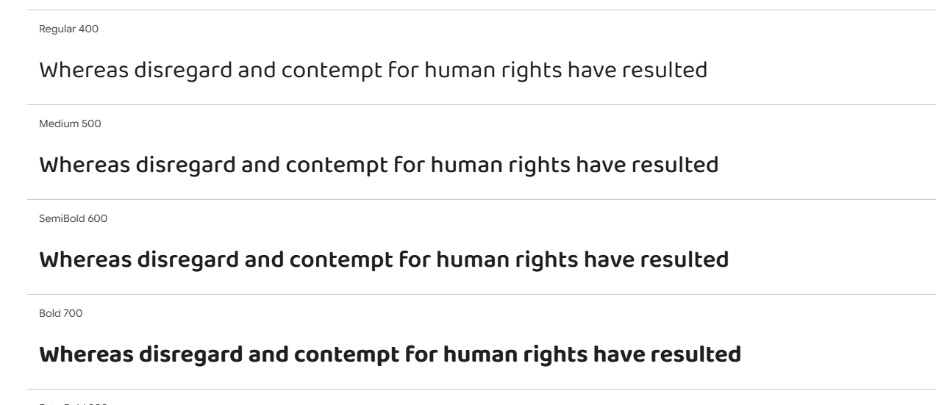The image size is (936, 405).
Task: Click 'disregard' in the Regular 400 sample
Action: point(183,72)
